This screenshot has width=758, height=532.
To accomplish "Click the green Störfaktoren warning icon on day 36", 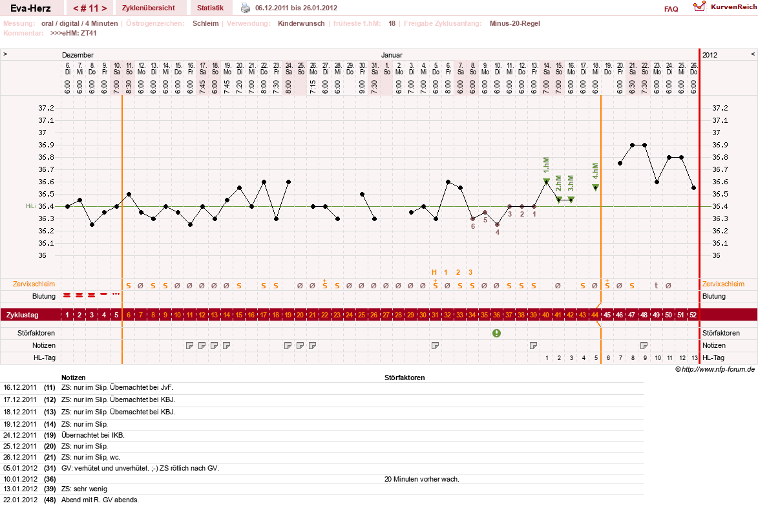I will coord(496,333).
